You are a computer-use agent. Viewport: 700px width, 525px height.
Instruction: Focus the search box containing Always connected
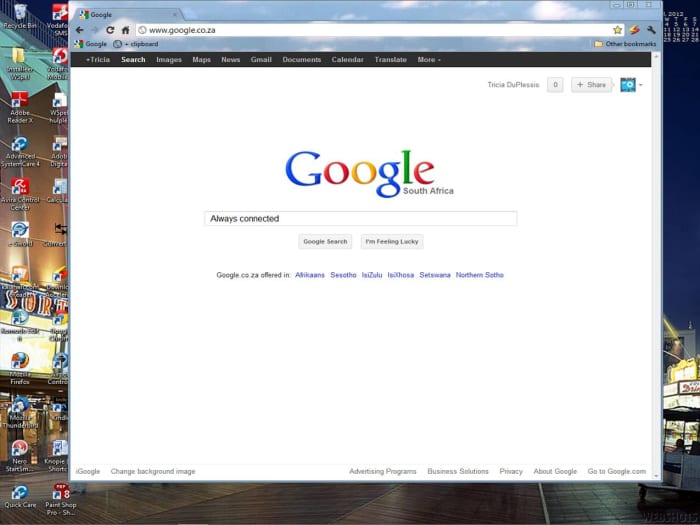pos(361,218)
